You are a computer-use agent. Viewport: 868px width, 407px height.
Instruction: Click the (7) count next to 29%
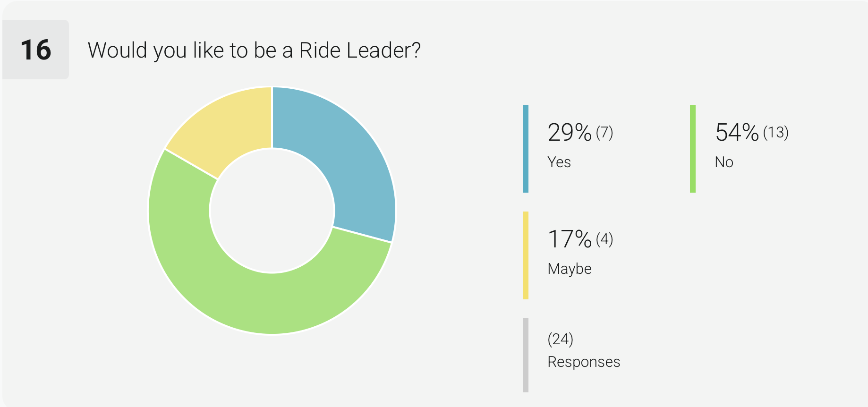click(604, 133)
